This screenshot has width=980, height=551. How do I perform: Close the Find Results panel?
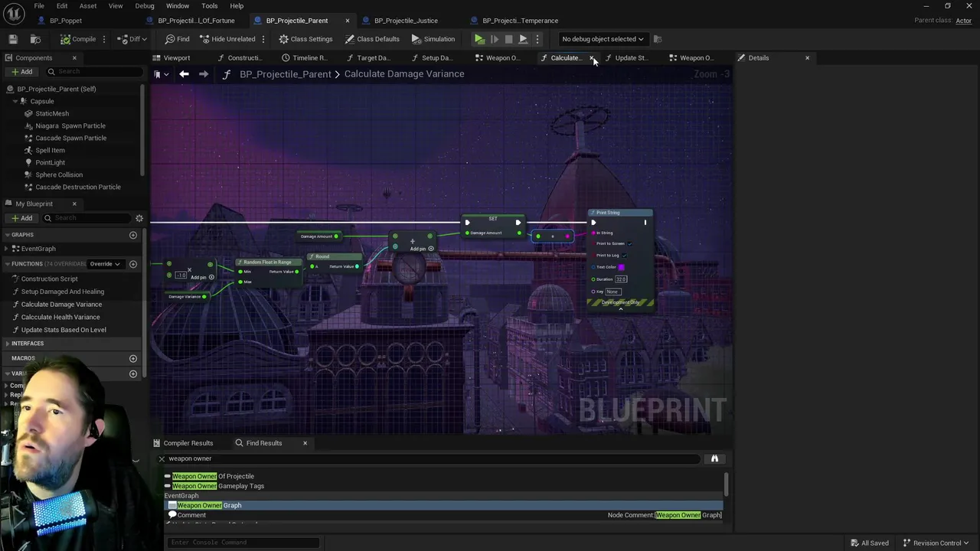(x=305, y=443)
